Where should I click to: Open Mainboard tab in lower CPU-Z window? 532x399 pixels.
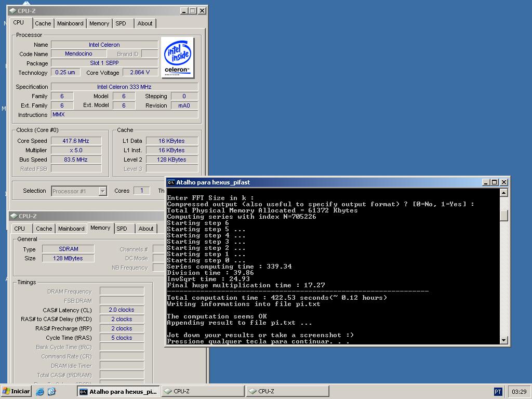pyautogui.click(x=71, y=229)
